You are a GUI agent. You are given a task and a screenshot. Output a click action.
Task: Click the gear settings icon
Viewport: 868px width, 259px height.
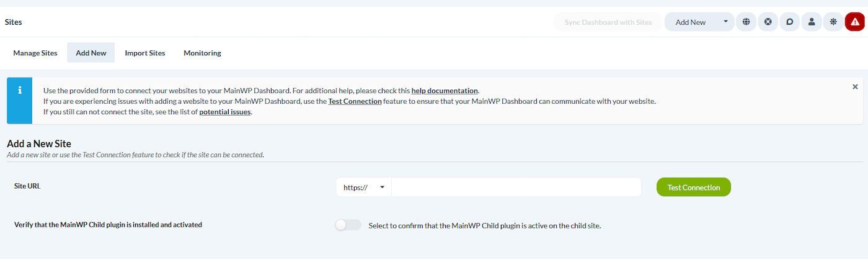tap(833, 22)
